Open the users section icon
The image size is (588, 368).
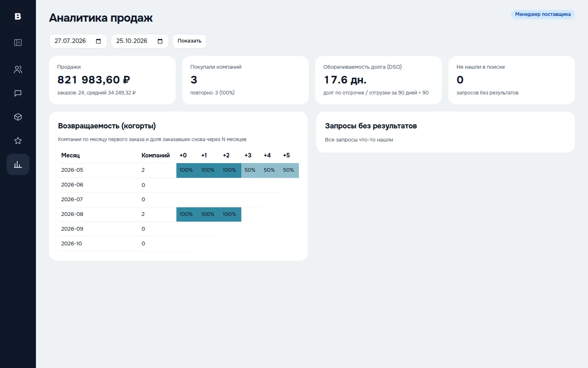coord(18,70)
